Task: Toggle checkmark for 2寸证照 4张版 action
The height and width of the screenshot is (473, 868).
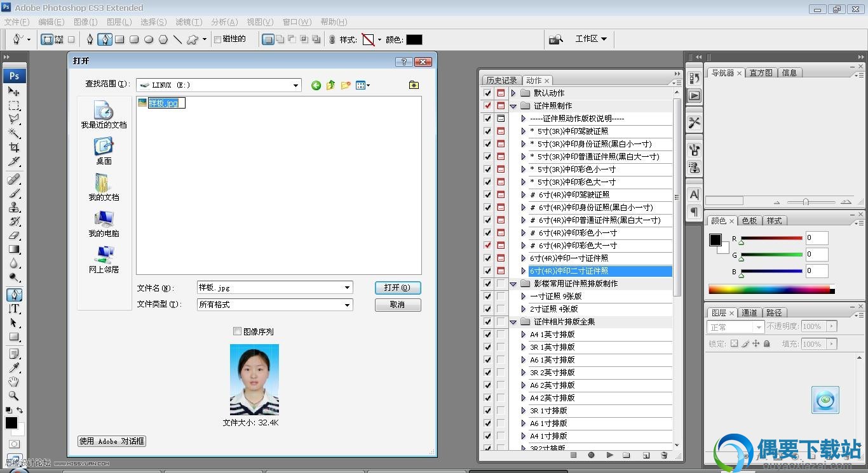Action: coord(487,309)
